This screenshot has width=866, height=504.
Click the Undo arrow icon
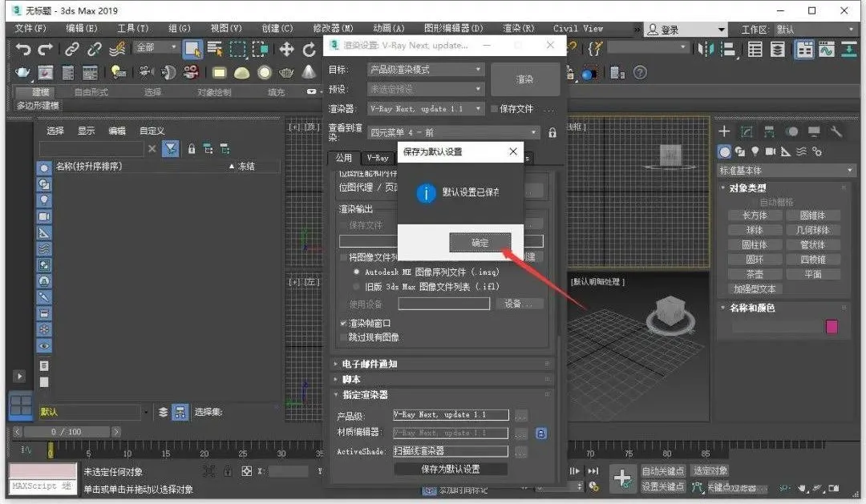tap(23, 49)
